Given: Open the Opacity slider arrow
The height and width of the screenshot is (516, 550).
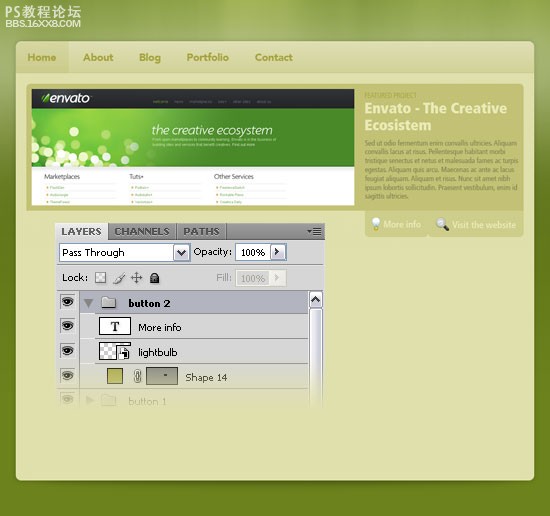Looking at the screenshot, I should 278,252.
